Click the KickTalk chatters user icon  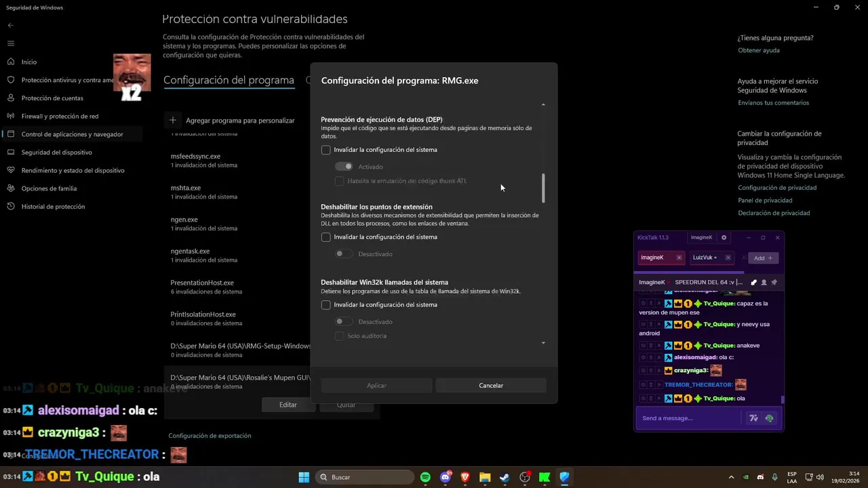pos(764,282)
